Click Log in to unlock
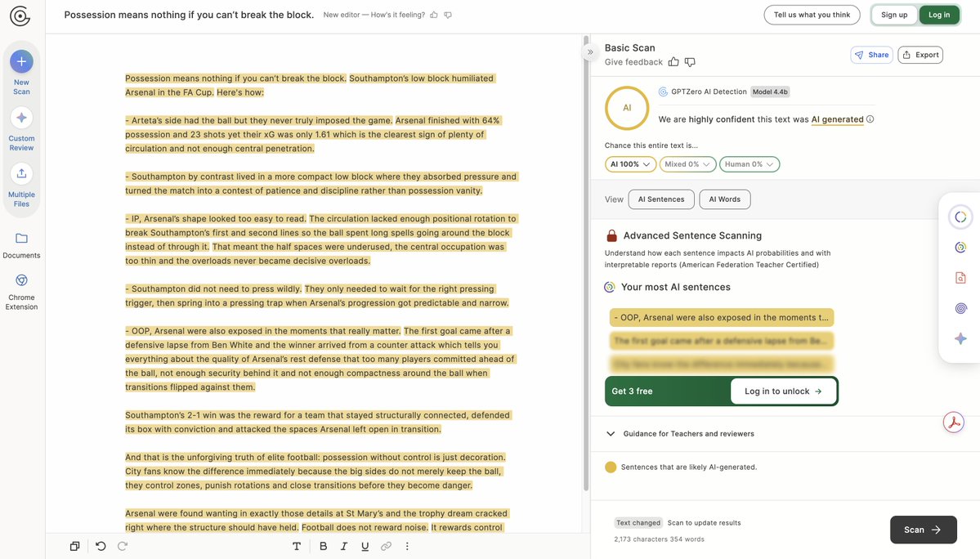This screenshot has width=980, height=559. coord(783,391)
